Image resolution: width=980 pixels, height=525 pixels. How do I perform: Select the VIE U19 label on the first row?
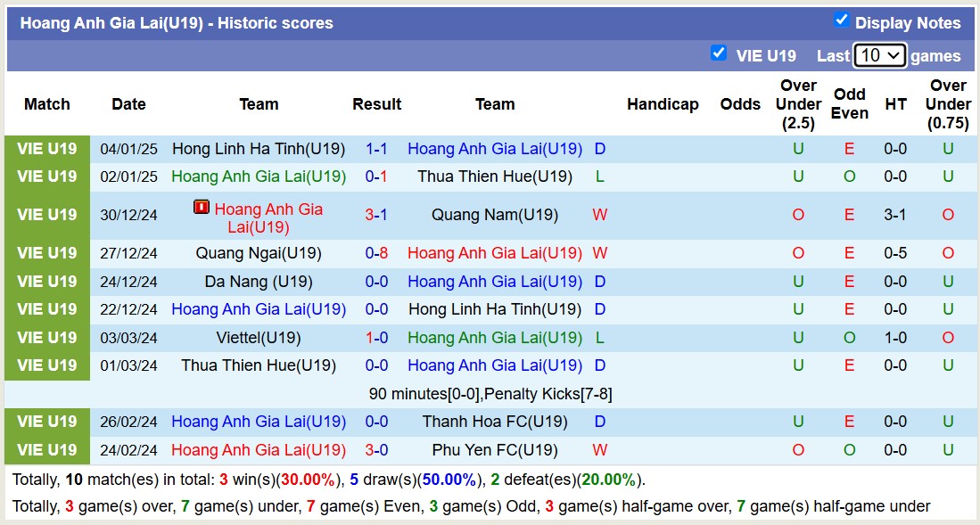pyautogui.click(x=46, y=149)
